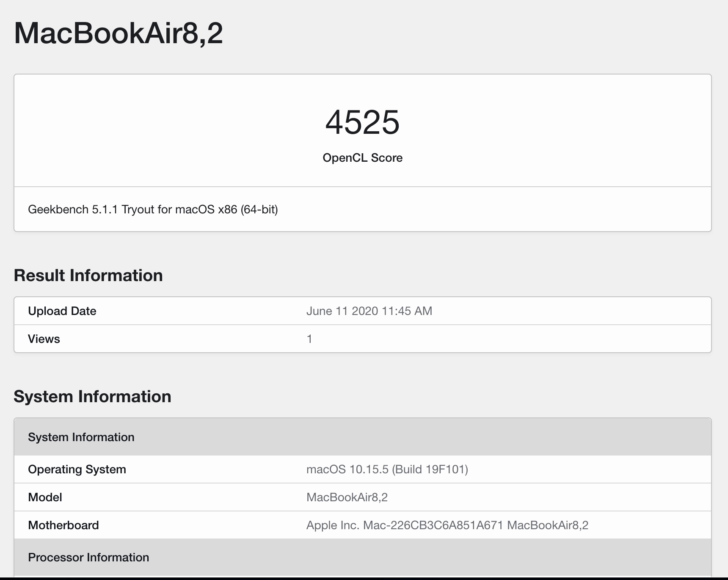The height and width of the screenshot is (580, 728).
Task: Select the June 11 2020 11:45 AM value
Action: (369, 311)
